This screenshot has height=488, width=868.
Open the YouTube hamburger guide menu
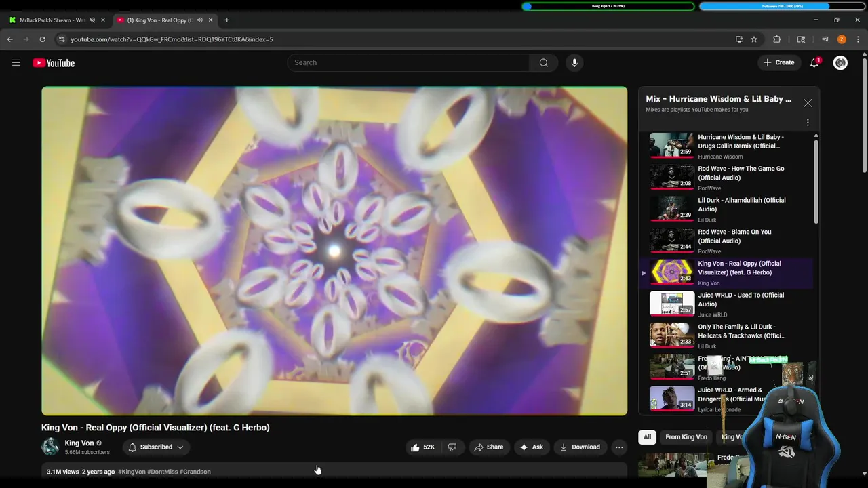[x=16, y=62]
